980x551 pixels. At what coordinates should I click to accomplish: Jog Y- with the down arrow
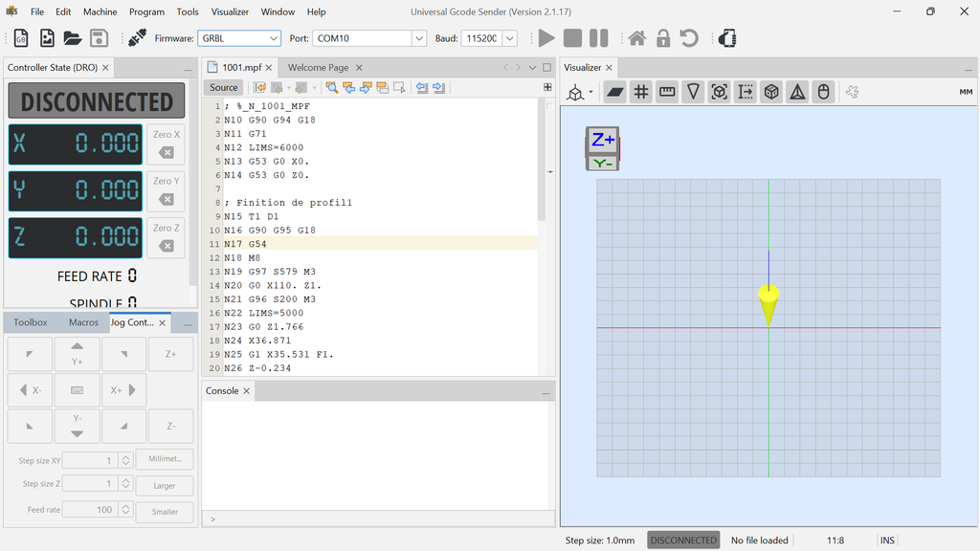(x=77, y=426)
